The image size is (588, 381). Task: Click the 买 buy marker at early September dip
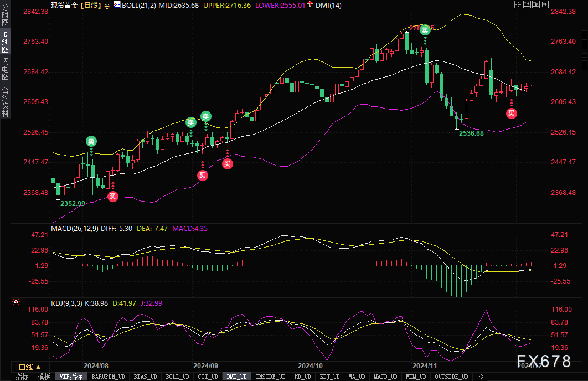(x=203, y=175)
